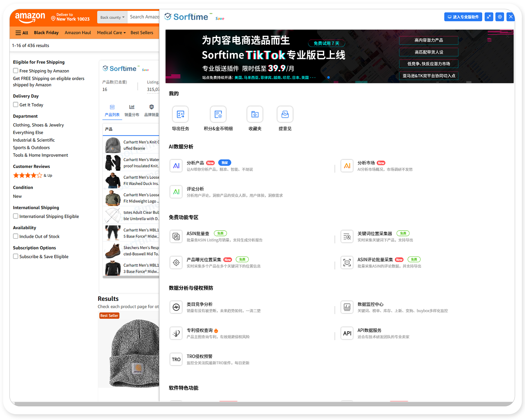The height and width of the screenshot is (420, 525).
Task: Click the 进入专业版软件 button
Action: tap(463, 16)
